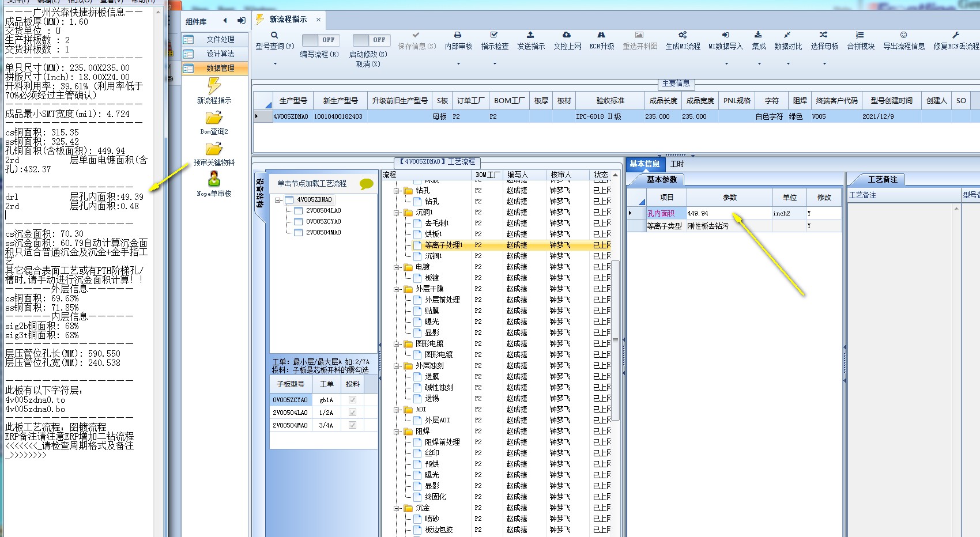This screenshot has height=537, width=980.
Task: Toggle 投料 checkbox for 0V005ZCYA0
Action: click(x=352, y=400)
